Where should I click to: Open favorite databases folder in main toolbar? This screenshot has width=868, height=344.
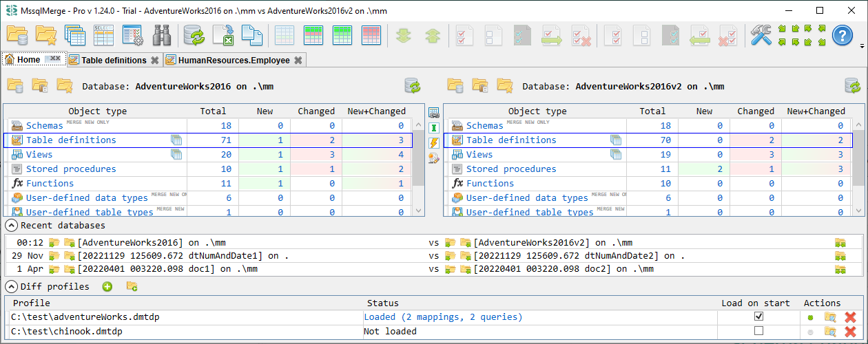click(x=46, y=35)
